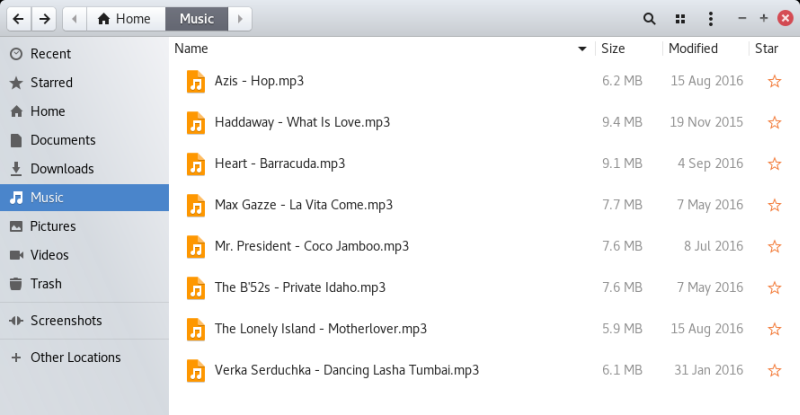This screenshot has width=800, height=415.
Task: Go forward with the right arrow button
Action: click(x=44, y=19)
